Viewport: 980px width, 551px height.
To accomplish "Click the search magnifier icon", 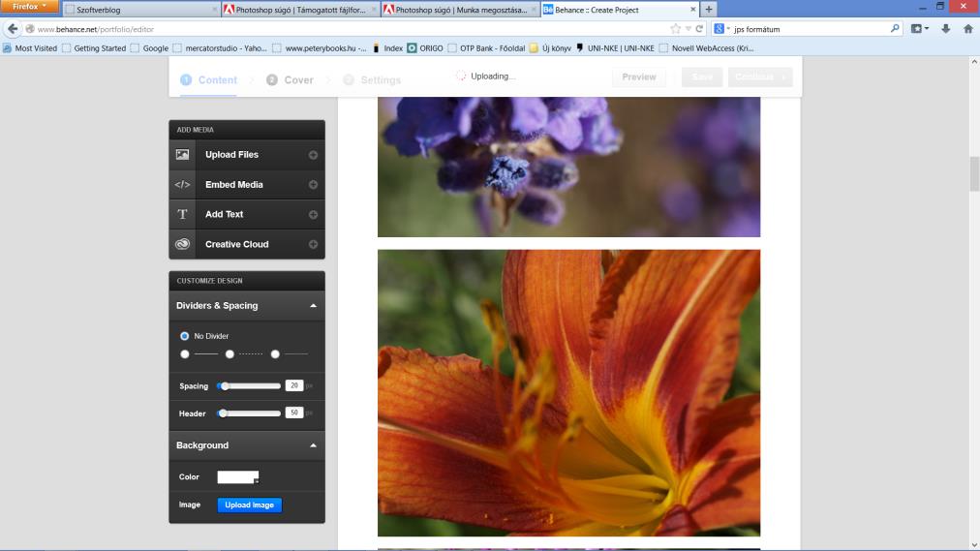I will [x=895, y=29].
